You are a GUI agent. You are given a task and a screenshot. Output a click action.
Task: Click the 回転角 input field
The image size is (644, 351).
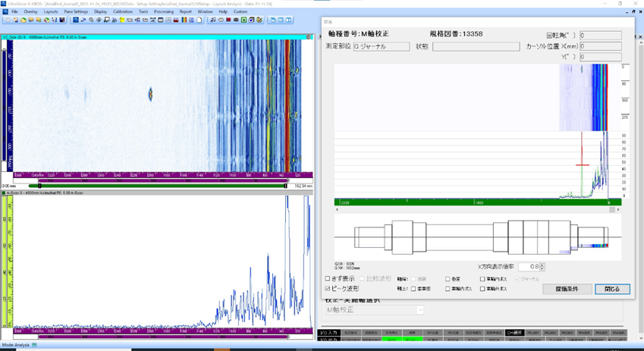(x=601, y=36)
